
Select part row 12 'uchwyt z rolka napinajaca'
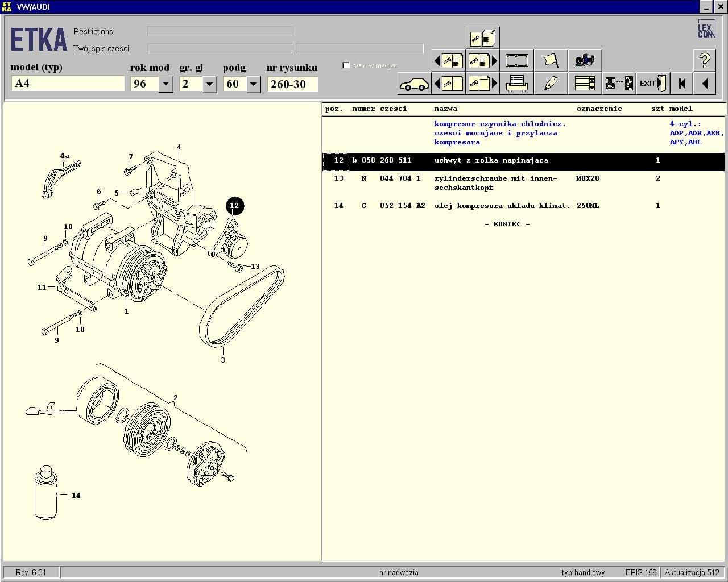point(524,161)
